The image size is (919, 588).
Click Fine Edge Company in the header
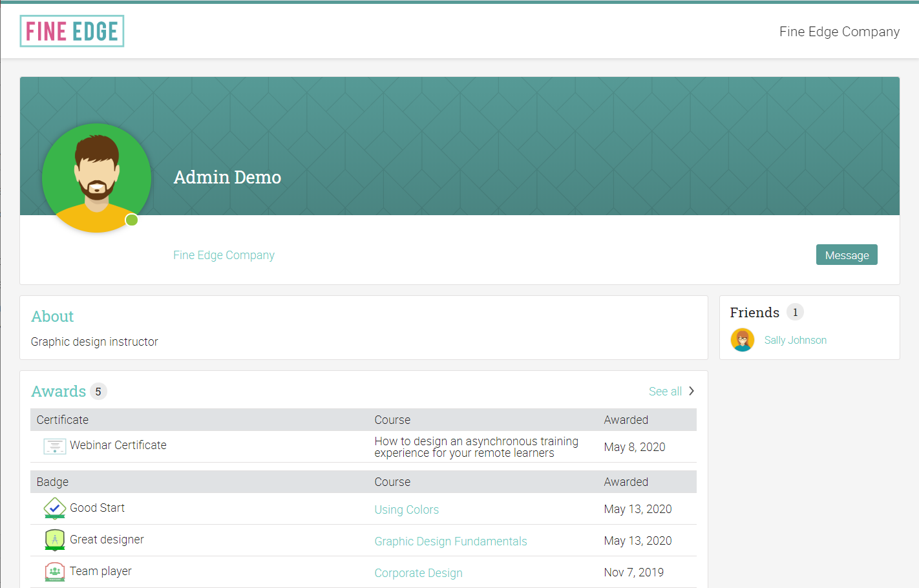click(x=839, y=31)
